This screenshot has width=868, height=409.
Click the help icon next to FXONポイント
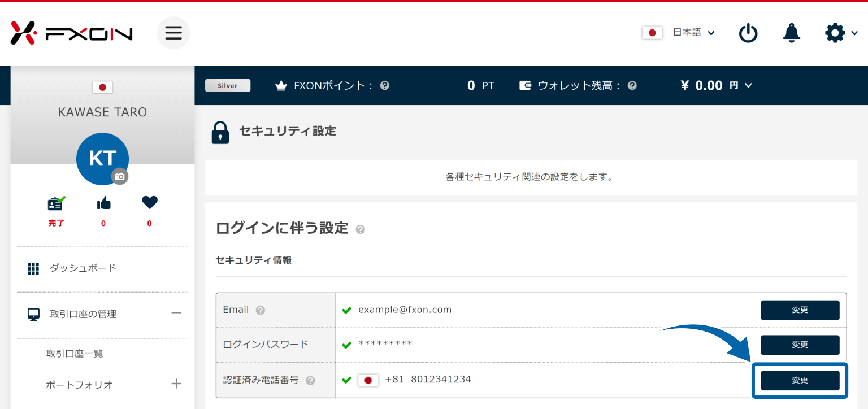385,86
